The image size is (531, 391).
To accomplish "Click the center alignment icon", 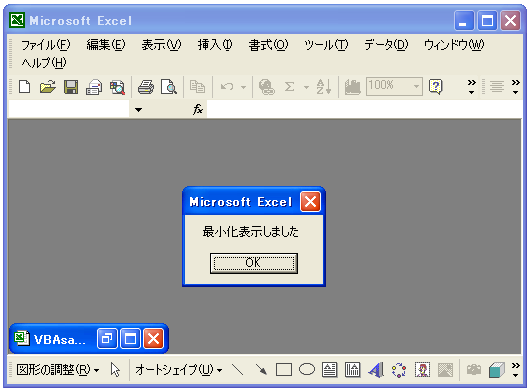I will pyautogui.click(x=497, y=87).
